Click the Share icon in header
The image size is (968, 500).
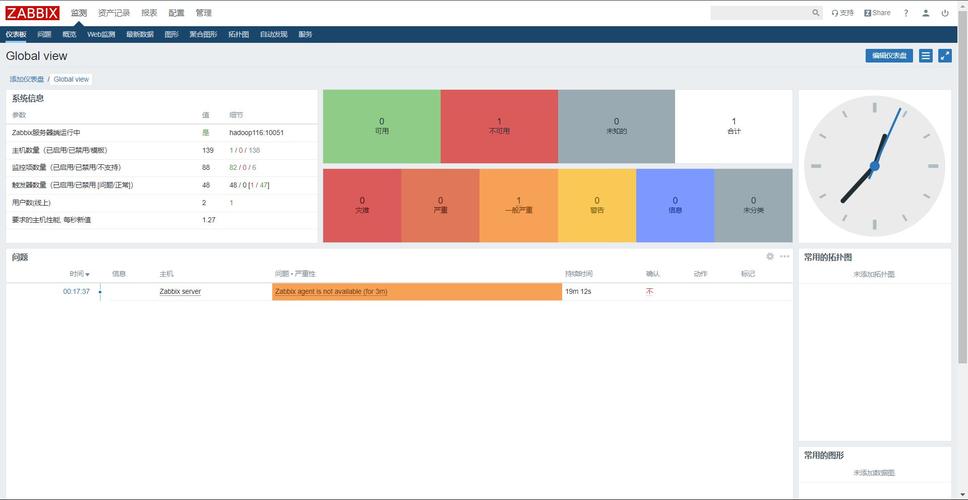pos(877,13)
